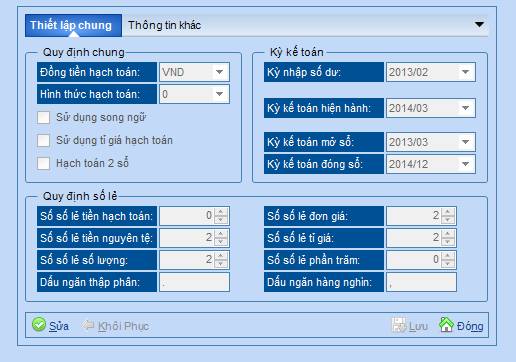The image size is (516, 362).
Task: Decrease Số số lẻ phần trăm value
Action: pyautogui.click(x=447, y=263)
